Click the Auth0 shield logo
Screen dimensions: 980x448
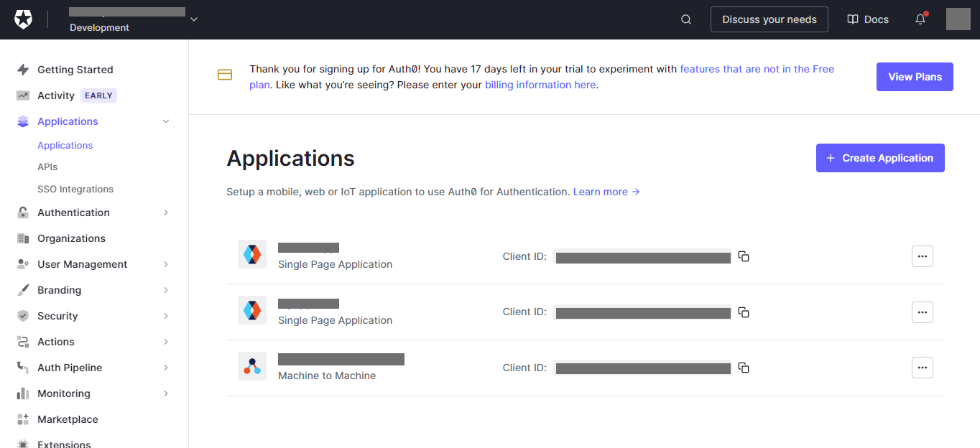coord(24,19)
